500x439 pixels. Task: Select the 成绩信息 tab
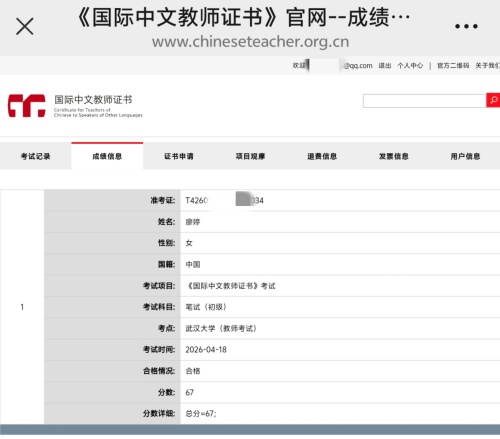pyautogui.click(x=107, y=156)
